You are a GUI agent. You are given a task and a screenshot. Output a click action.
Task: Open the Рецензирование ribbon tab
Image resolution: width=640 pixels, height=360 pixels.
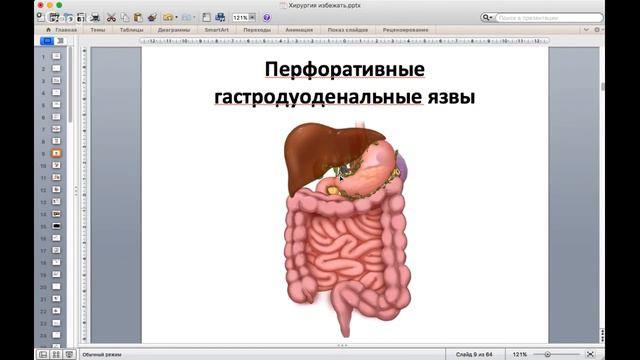405,30
